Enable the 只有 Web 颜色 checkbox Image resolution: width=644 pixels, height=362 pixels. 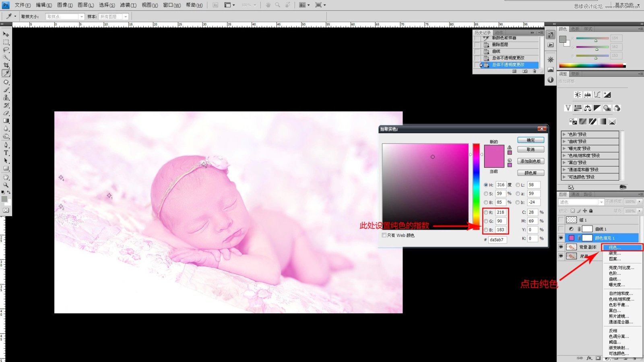[x=384, y=235]
